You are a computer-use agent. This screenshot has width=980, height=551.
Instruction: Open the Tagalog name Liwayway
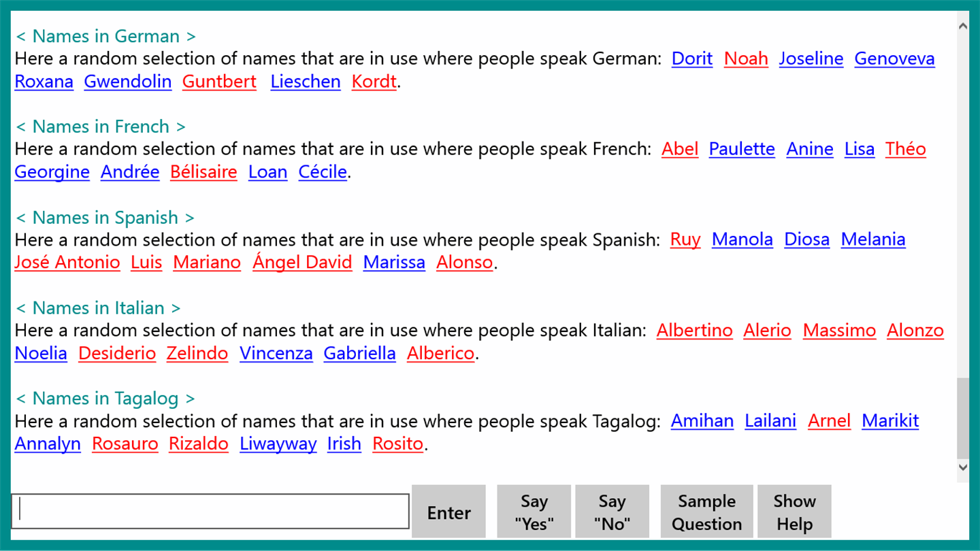pyautogui.click(x=278, y=444)
